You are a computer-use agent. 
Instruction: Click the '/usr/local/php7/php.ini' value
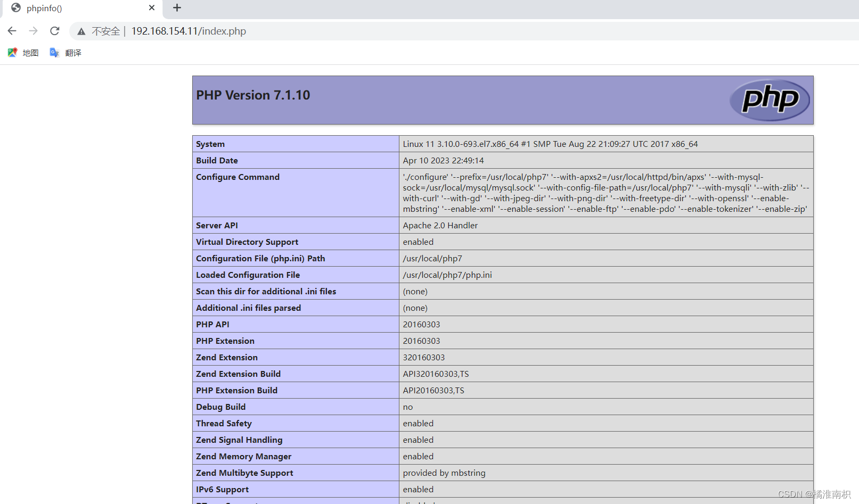(447, 275)
